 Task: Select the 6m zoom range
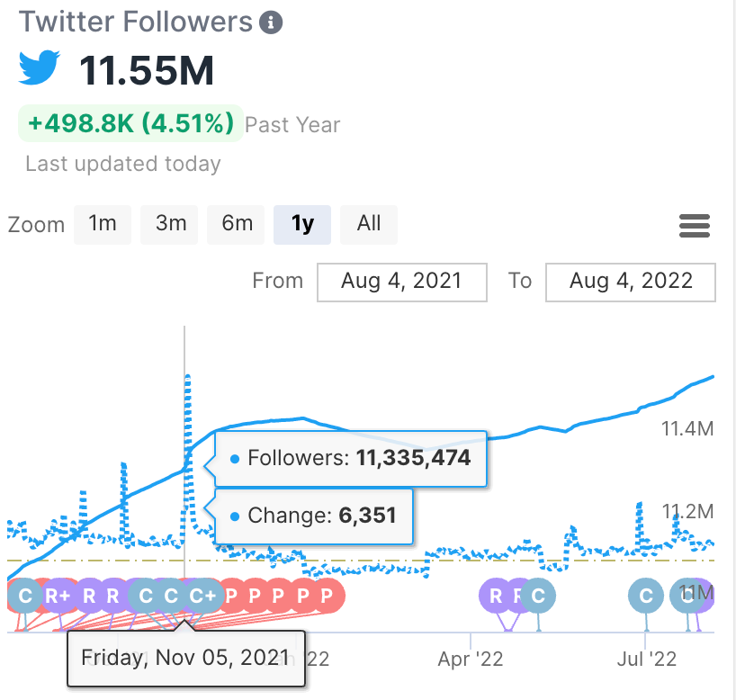(237, 224)
